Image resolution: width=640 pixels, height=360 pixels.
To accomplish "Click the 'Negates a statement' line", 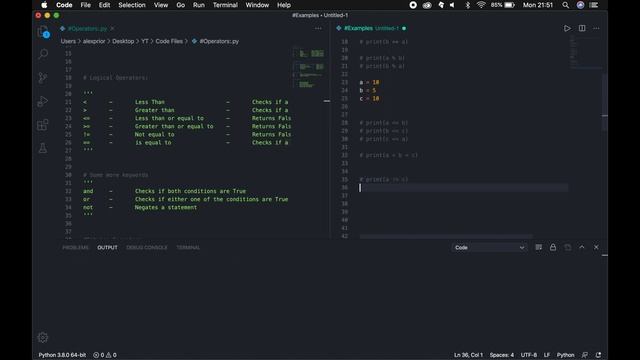I will coord(166,207).
